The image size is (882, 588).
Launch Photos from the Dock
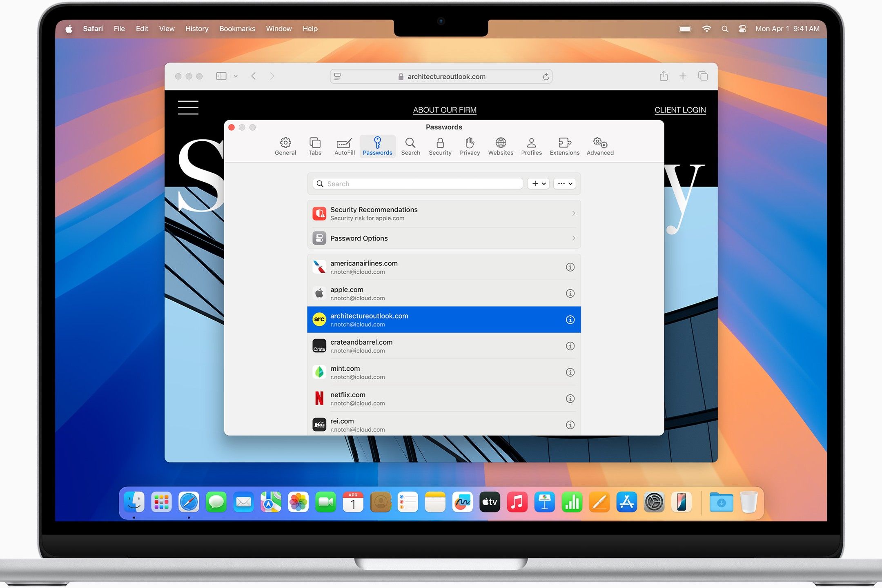pyautogui.click(x=298, y=502)
